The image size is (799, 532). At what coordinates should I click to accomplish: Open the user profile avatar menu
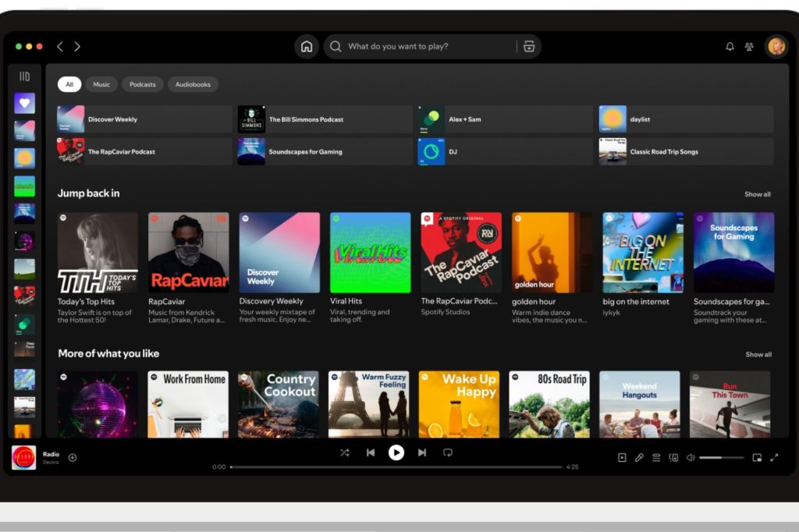(x=776, y=47)
